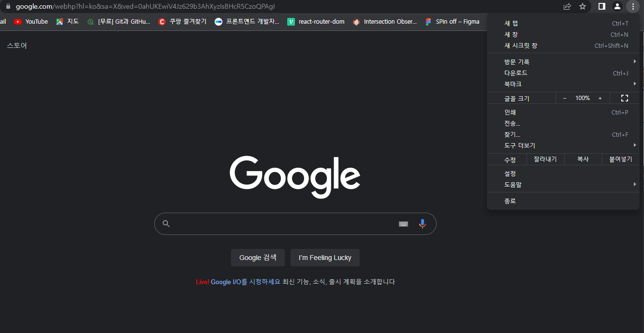
Task: Click the share page icon in address bar
Action: pos(567,6)
